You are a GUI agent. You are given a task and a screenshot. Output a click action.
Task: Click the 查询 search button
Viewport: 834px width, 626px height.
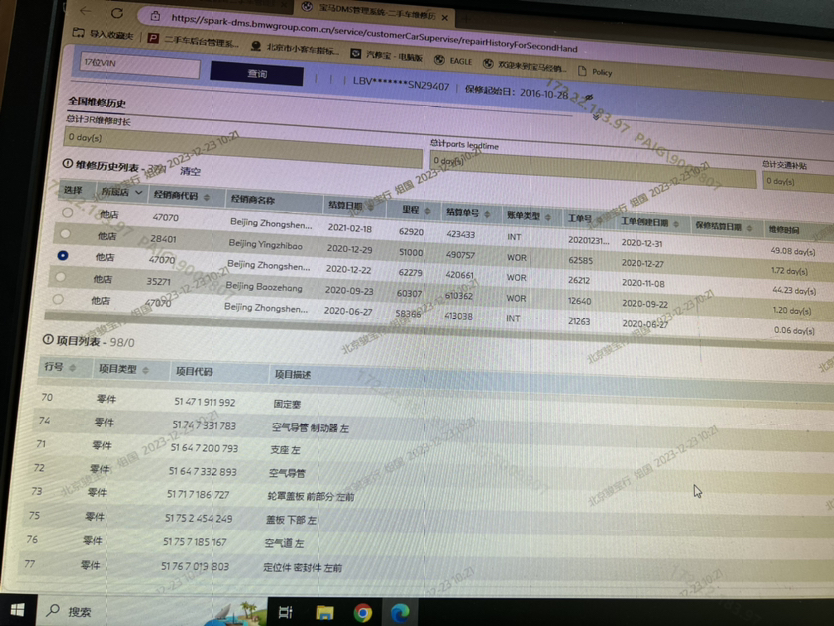pyautogui.click(x=257, y=74)
